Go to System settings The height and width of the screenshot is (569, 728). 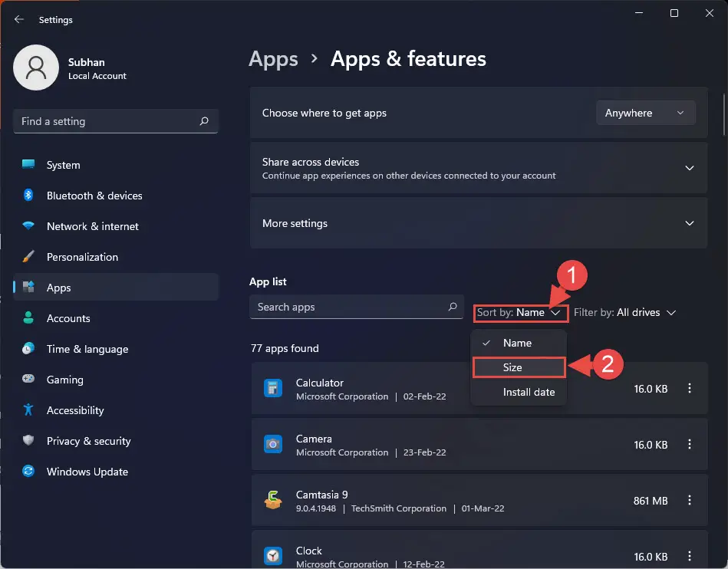click(x=116, y=165)
